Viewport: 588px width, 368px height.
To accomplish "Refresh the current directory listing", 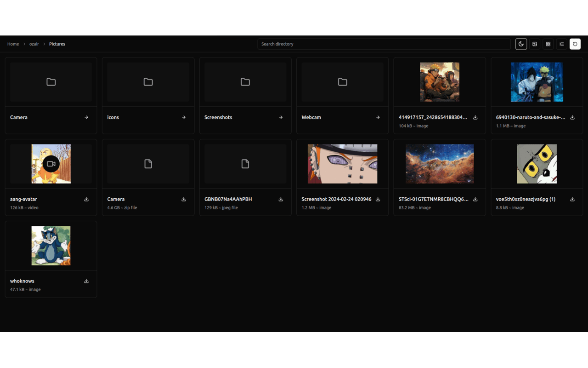I will pos(575,44).
